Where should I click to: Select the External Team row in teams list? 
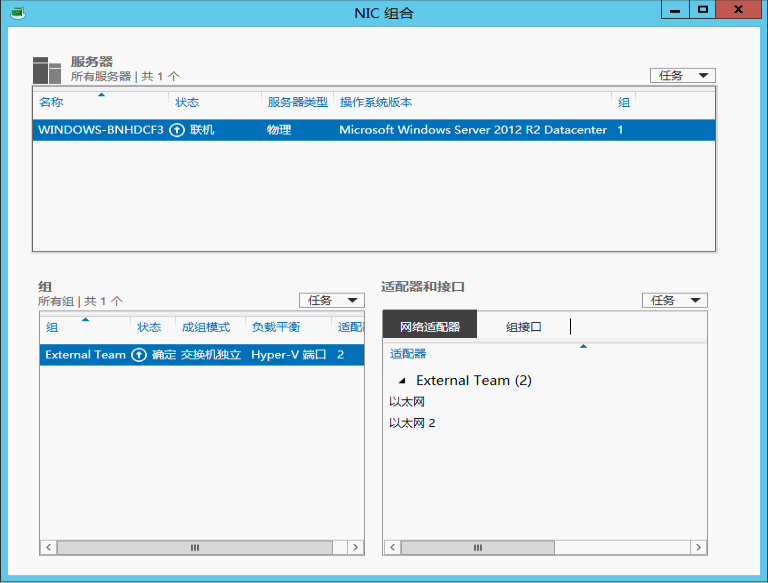point(202,355)
